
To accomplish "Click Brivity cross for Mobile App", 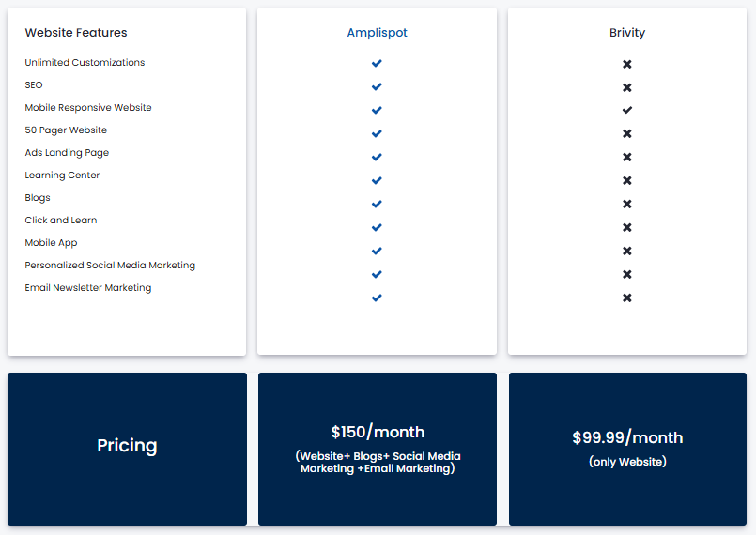I will [x=626, y=251].
